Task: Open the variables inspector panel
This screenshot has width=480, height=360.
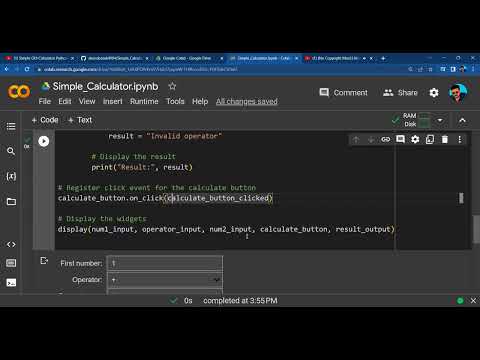Action: pos(11,176)
